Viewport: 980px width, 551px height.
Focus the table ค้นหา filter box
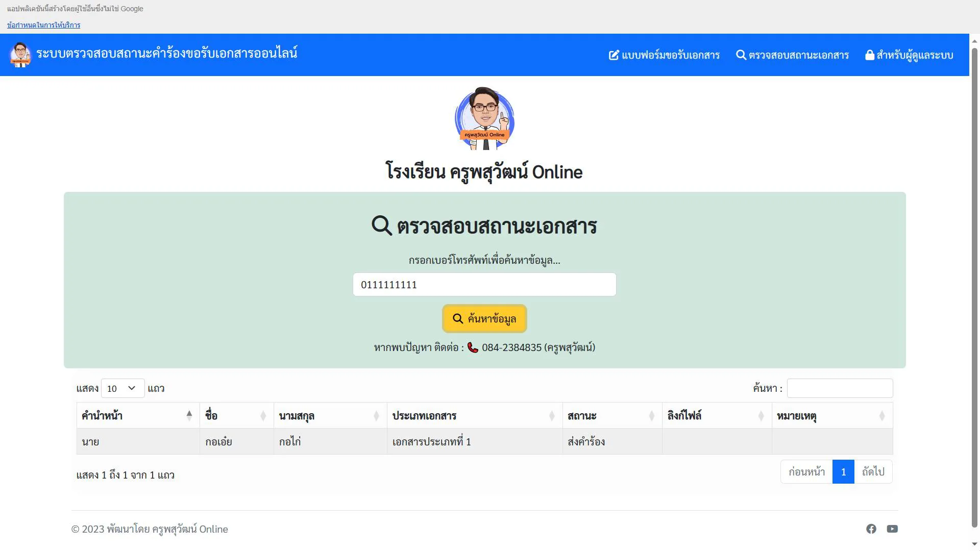point(840,388)
